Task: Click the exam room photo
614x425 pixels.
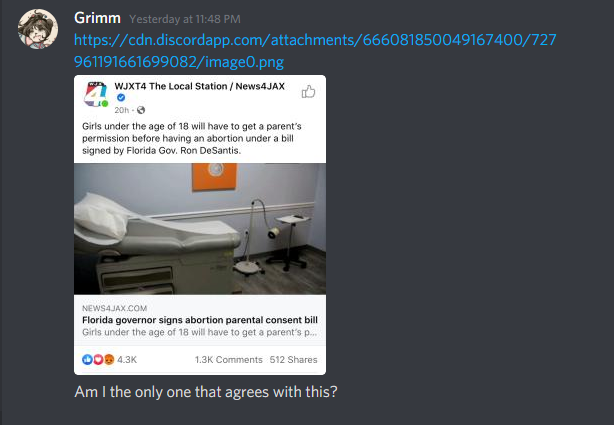Action: click(200, 229)
